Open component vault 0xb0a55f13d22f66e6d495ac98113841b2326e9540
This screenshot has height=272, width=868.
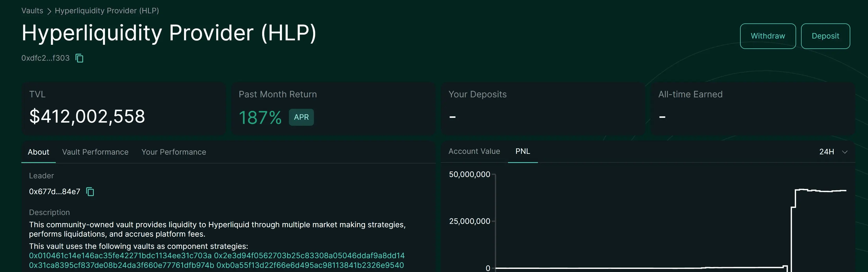(x=310, y=265)
